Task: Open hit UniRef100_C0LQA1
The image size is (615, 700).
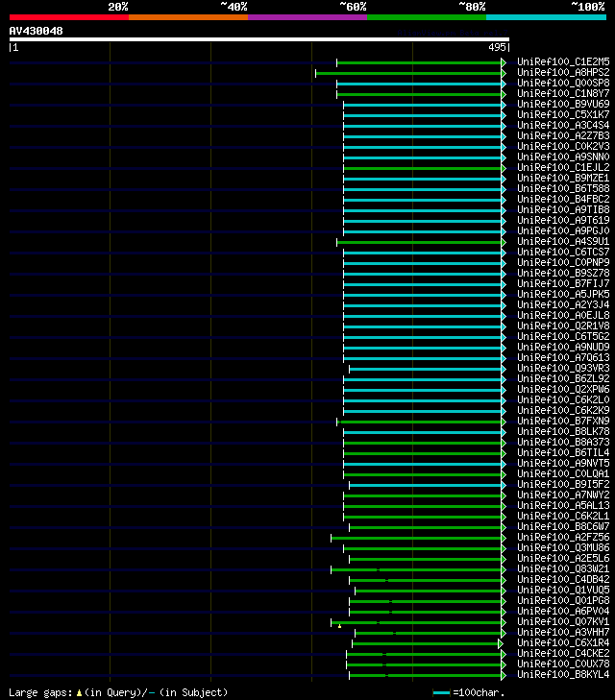Action: (x=563, y=473)
